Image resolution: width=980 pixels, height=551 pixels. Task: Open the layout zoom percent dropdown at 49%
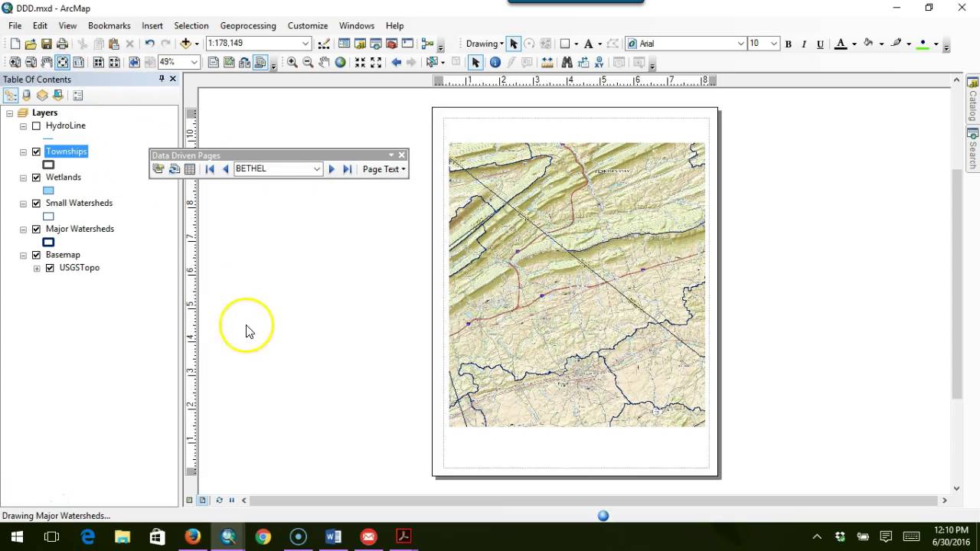[x=194, y=62]
